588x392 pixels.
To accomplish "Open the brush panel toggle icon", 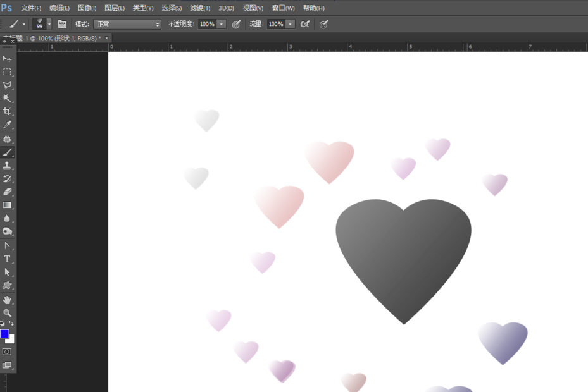I will [x=62, y=25].
